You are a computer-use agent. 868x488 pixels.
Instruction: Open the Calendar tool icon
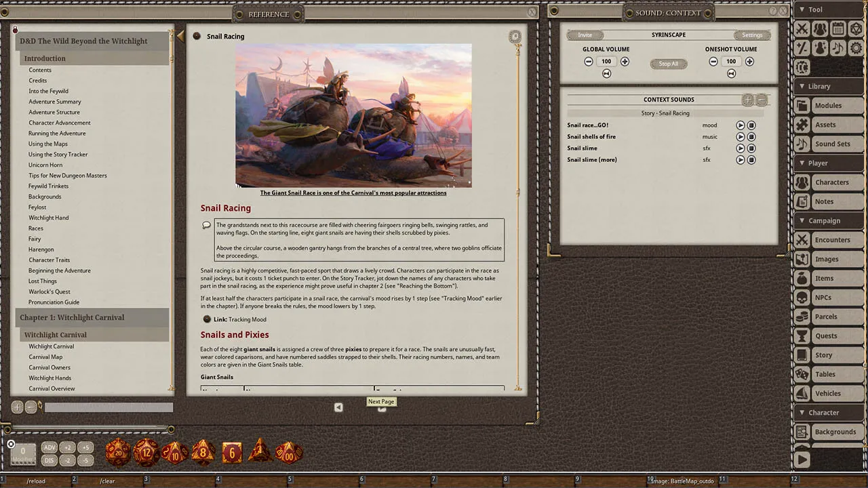coord(837,28)
